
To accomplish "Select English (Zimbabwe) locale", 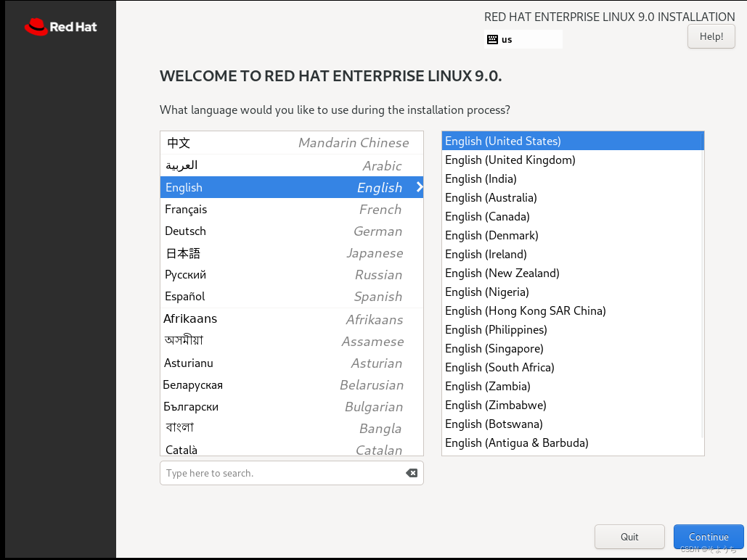I will (573, 405).
